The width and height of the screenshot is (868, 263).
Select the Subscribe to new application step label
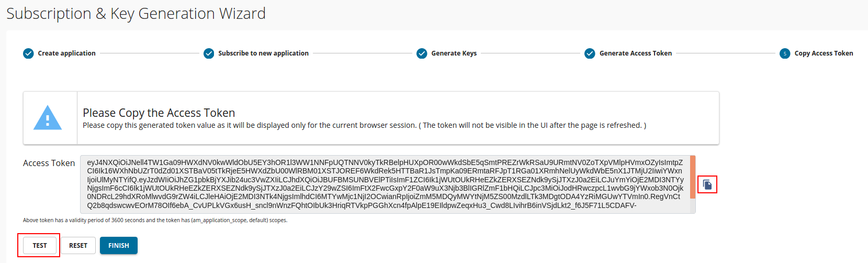coord(263,53)
